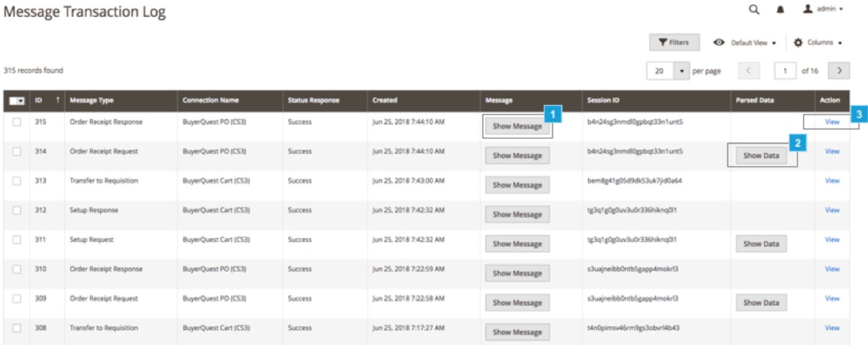Go to the next page arrow
Image resolution: width=868 pixels, height=345 pixels.
coord(838,71)
